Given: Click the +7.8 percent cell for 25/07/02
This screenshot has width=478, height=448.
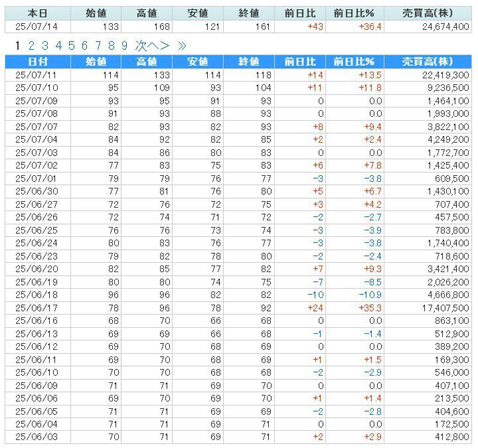Looking at the screenshot, I should click(x=373, y=165).
